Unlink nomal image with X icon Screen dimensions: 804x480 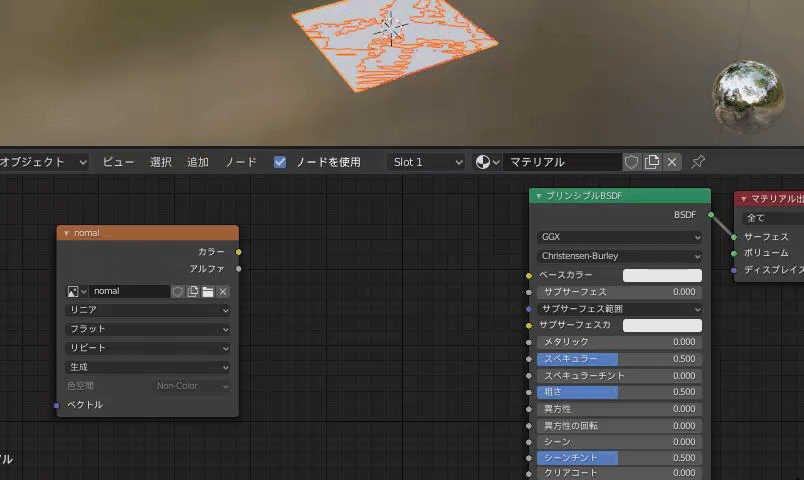pyautogui.click(x=223, y=292)
